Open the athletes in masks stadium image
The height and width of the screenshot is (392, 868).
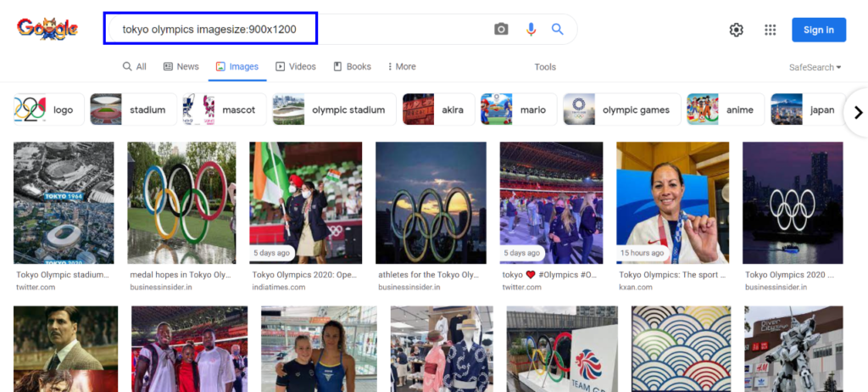(x=551, y=203)
